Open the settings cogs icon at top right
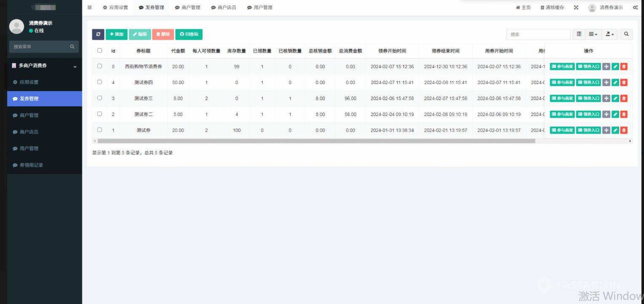This screenshot has width=644, height=304. [635, 8]
